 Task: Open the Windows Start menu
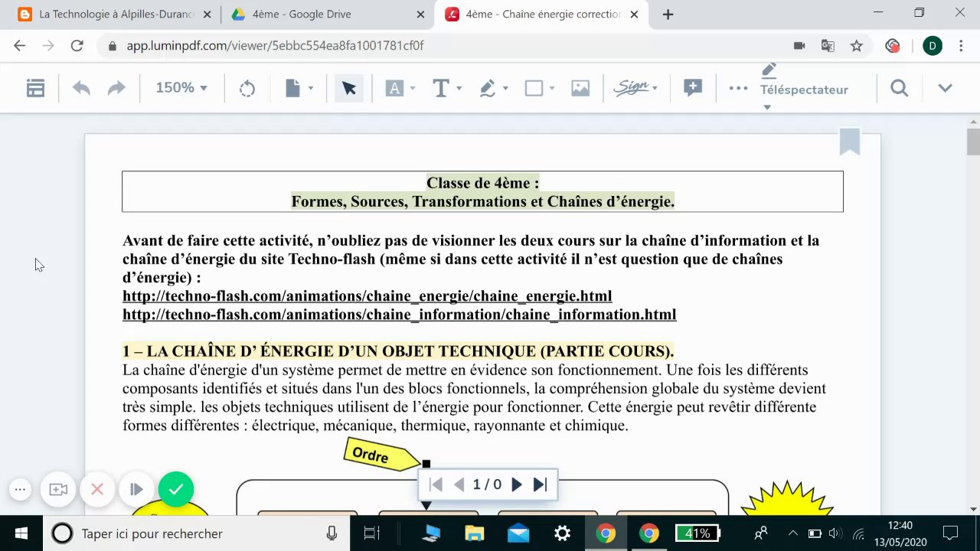tap(21, 533)
